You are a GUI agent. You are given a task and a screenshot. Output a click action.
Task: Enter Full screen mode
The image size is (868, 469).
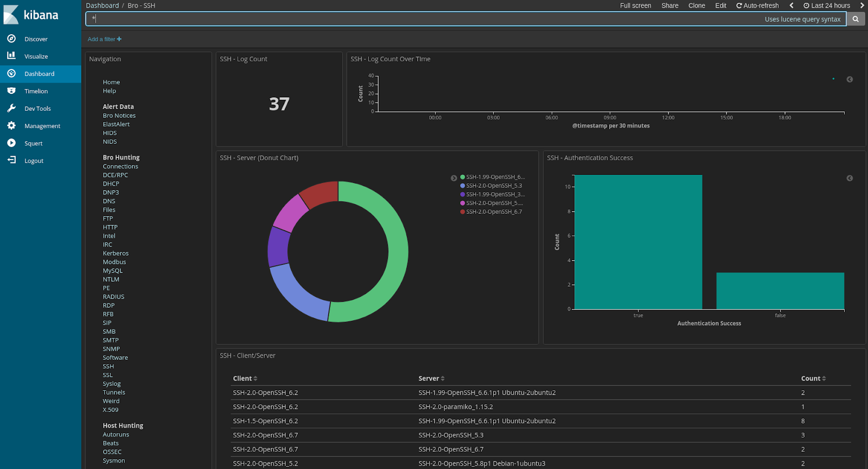635,5
